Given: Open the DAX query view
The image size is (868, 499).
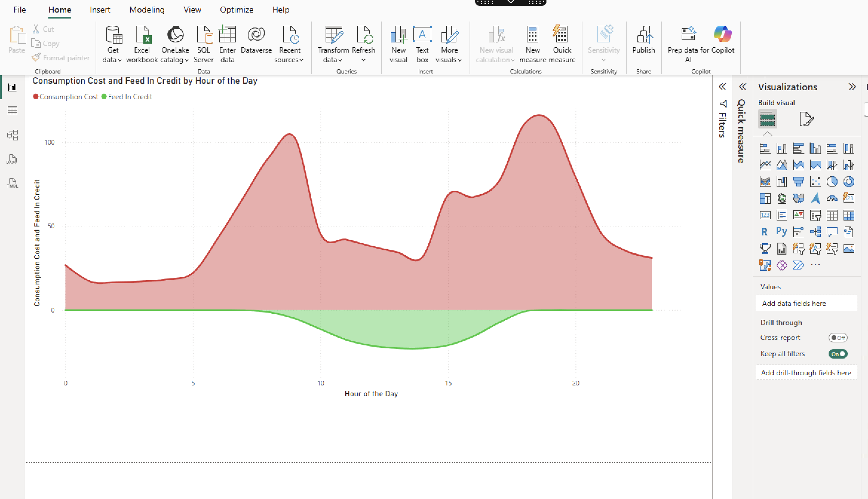Looking at the screenshot, I should point(12,159).
